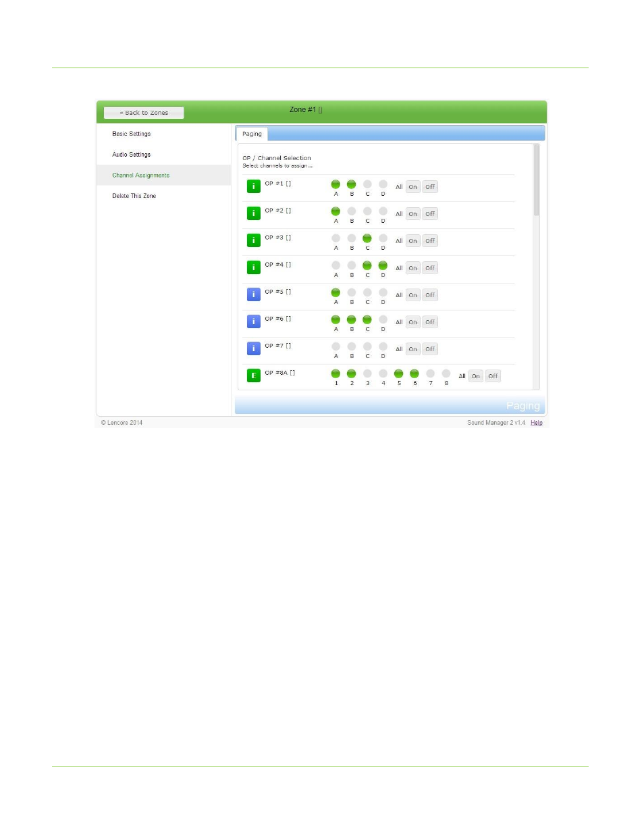The width and height of the screenshot is (644, 834).
Task: Turn all channels On for OP #1
Action: [413, 187]
